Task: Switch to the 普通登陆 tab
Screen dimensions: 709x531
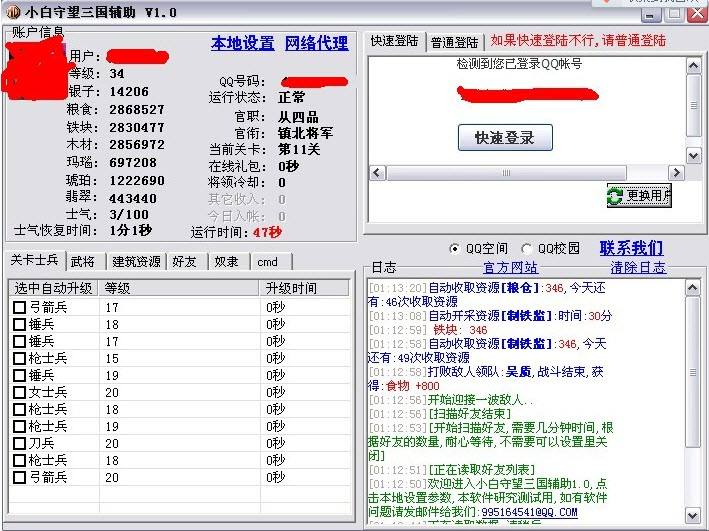Action: pos(454,43)
